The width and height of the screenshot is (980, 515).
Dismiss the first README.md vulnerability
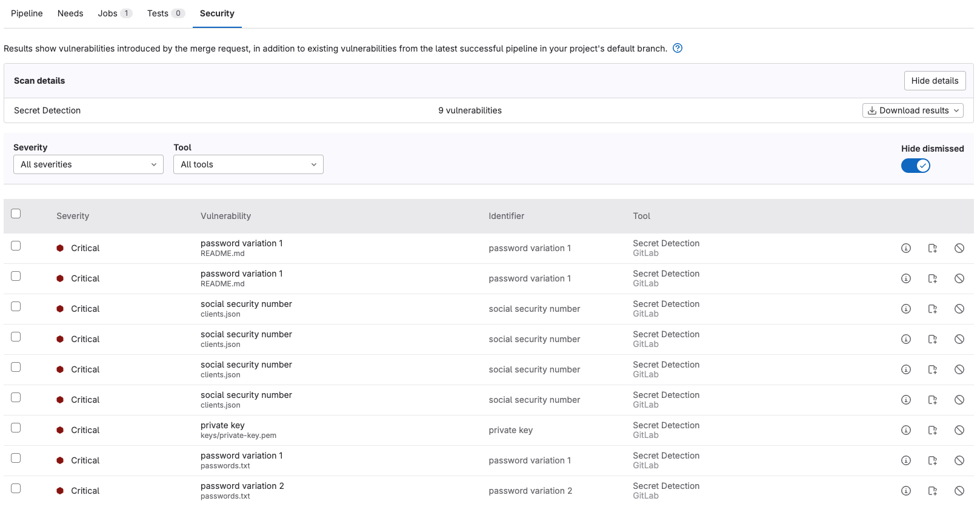pyautogui.click(x=959, y=248)
